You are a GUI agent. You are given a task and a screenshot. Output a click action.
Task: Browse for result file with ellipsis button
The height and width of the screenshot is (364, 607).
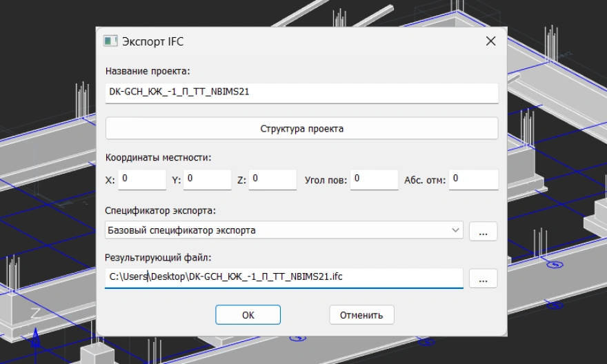point(483,278)
